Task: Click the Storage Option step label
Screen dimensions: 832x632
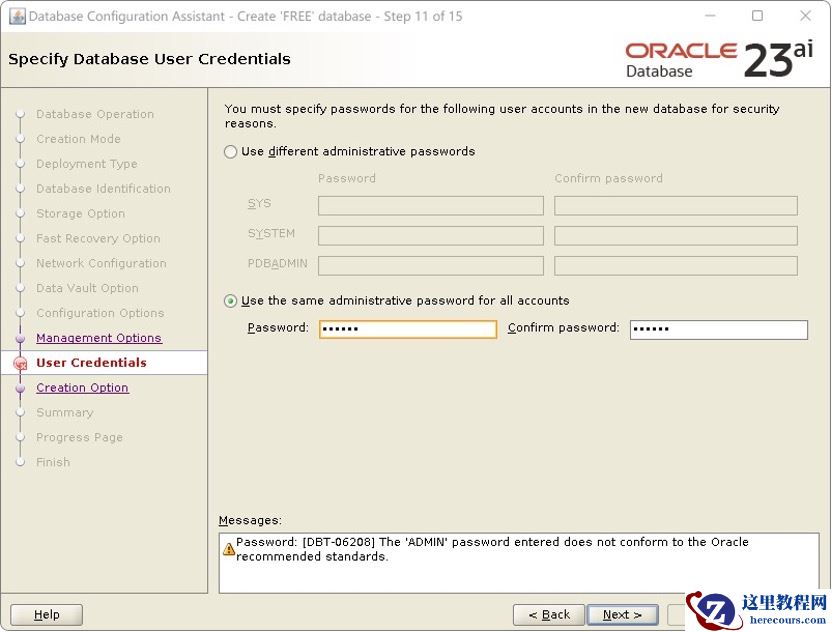Action: [x=81, y=214]
